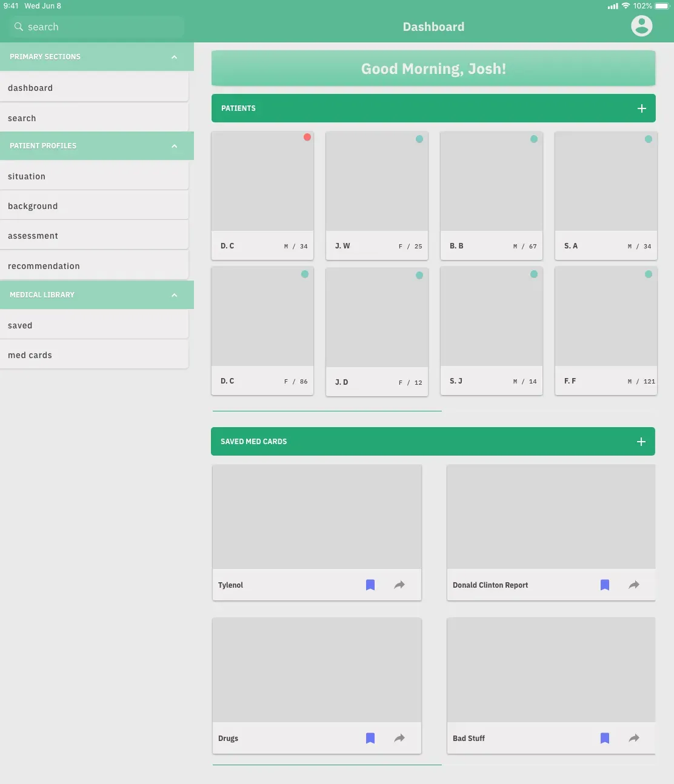Screen dimensions: 674x784
Task: Click the SAVED MED CARDS header
Action: [433, 442]
